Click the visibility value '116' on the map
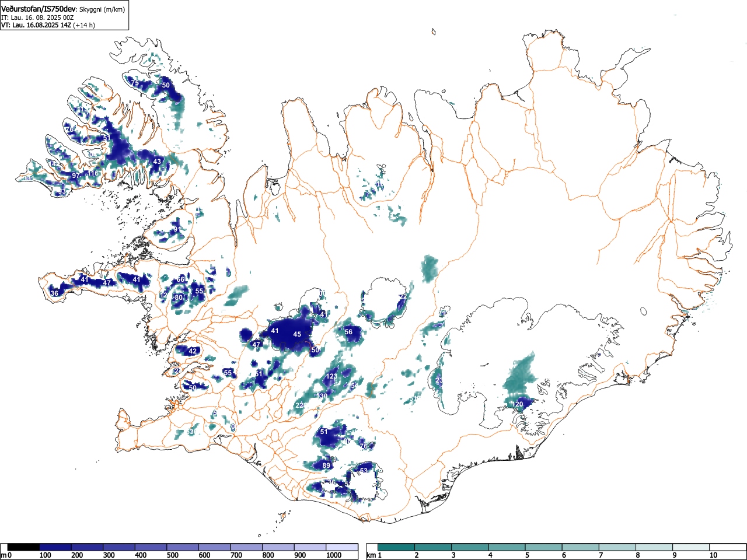747x560 pixels. coord(93,174)
